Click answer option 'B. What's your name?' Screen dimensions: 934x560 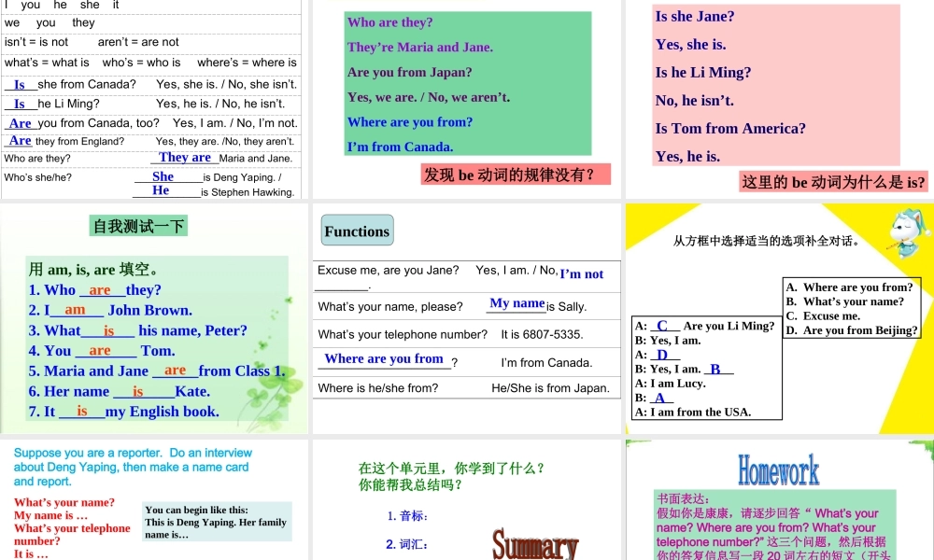pyautogui.click(x=844, y=301)
